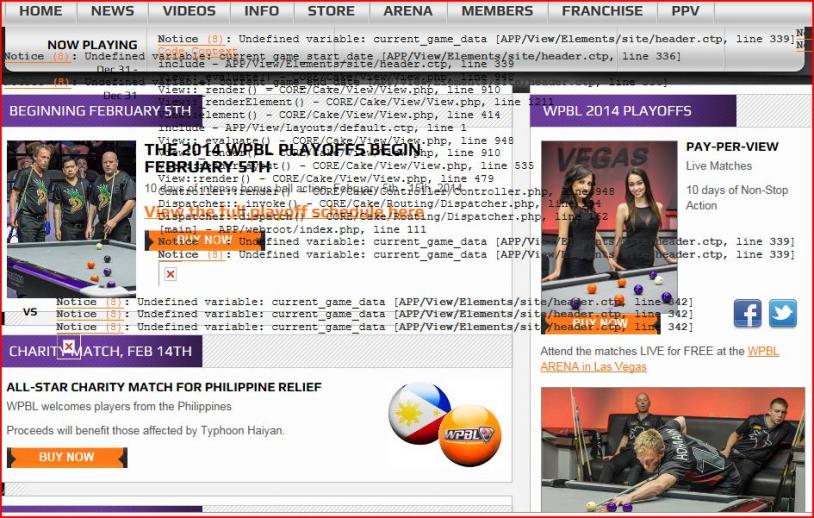Follow 'View the full playoff schedule here' link
The width and height of the screenshot is (814, 518).
pyautogui.click(x=284, y=212)
